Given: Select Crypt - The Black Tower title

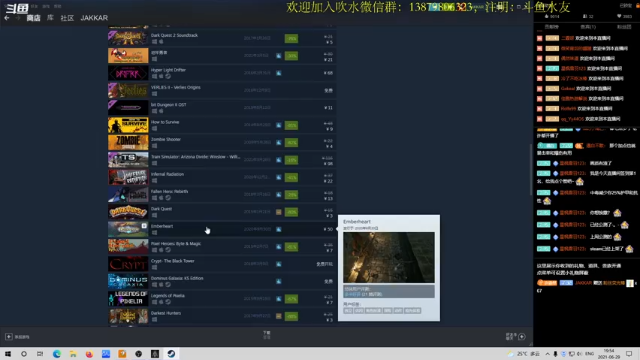Looking at the screenshot, I should [x=173, y=261].
